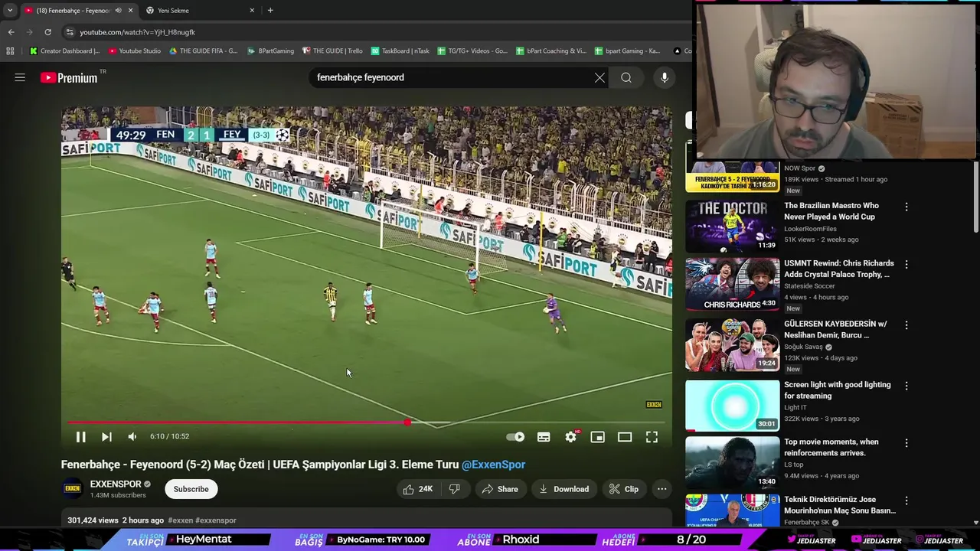Screen dimensions: 980x551
Task: Open the 'TG/TG+ Videos' bookmark
Action: (x=472, y=51)
